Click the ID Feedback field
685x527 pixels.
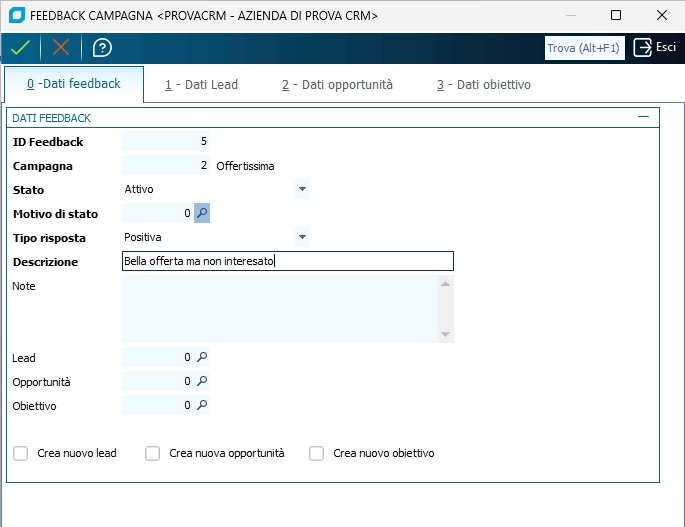166,141
